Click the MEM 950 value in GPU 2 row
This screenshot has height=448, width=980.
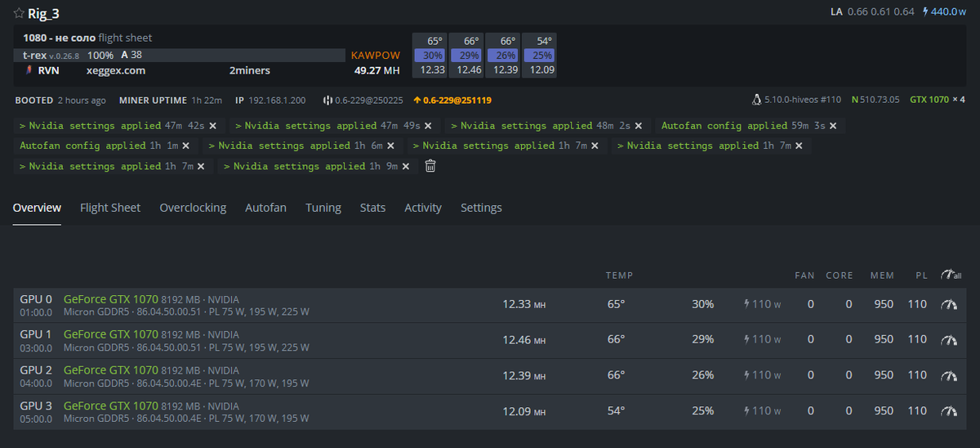click(x=884, y=375)
